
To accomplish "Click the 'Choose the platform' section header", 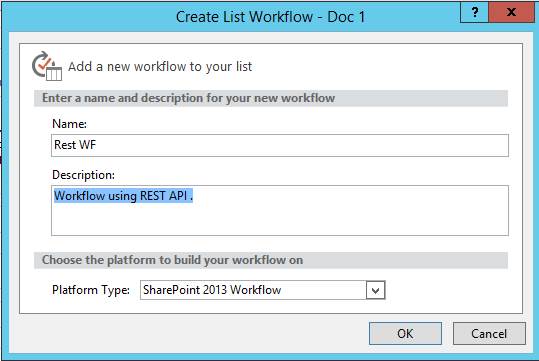I will pyautogui.click(x=271, y=260).
